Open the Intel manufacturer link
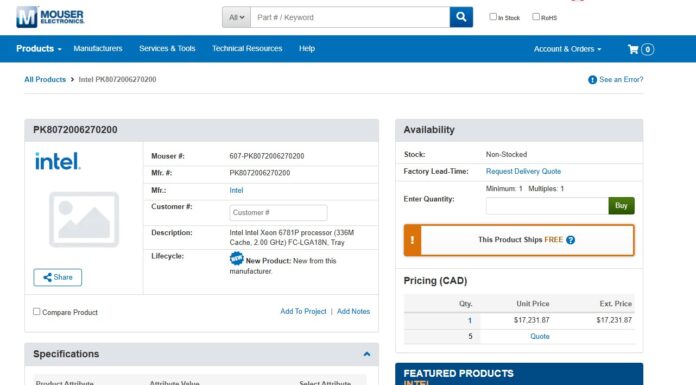This screenshot has width=696, height=385. coord(236,190)
